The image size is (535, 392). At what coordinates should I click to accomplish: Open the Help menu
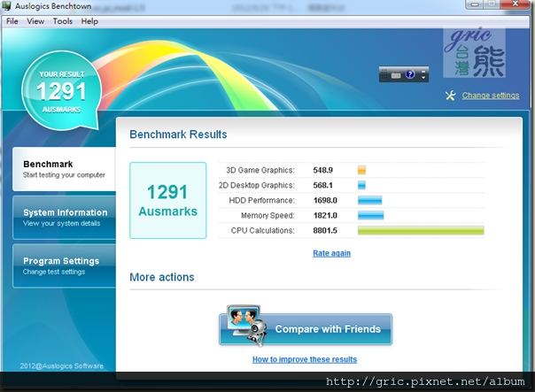click(x=89, y=21)
